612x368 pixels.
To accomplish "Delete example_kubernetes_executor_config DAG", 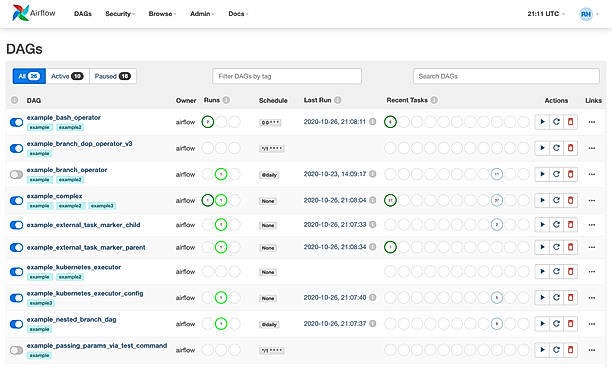I will pyautogui.click(x=570, y=297).
